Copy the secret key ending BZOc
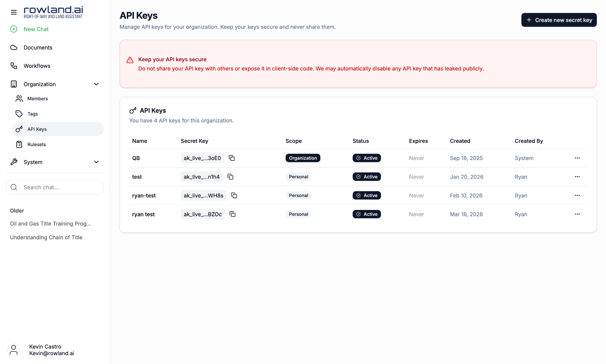The width and height of the screenshot is (606, 364). point(233,214)
